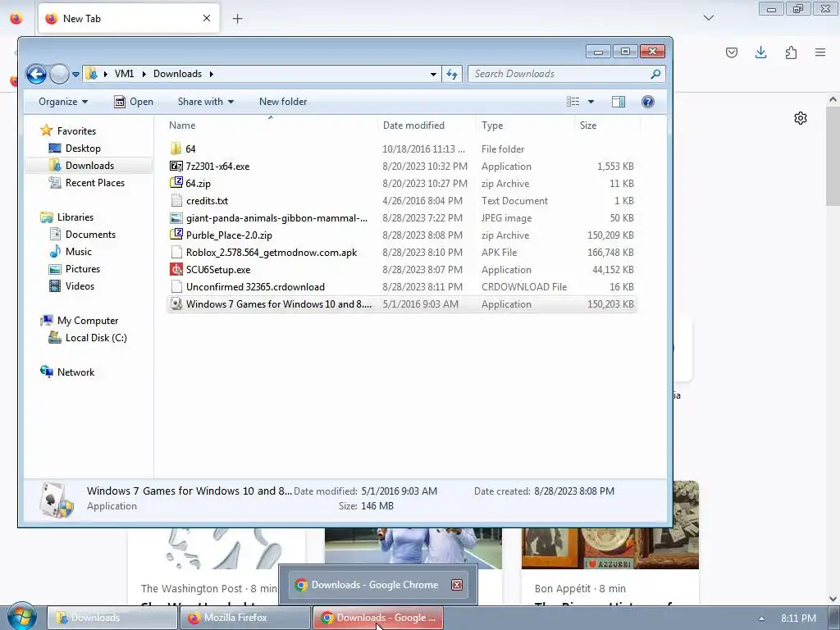Select the giant-panda JPEG image icon
The image size is (840, 630).
tap(176, 218)
